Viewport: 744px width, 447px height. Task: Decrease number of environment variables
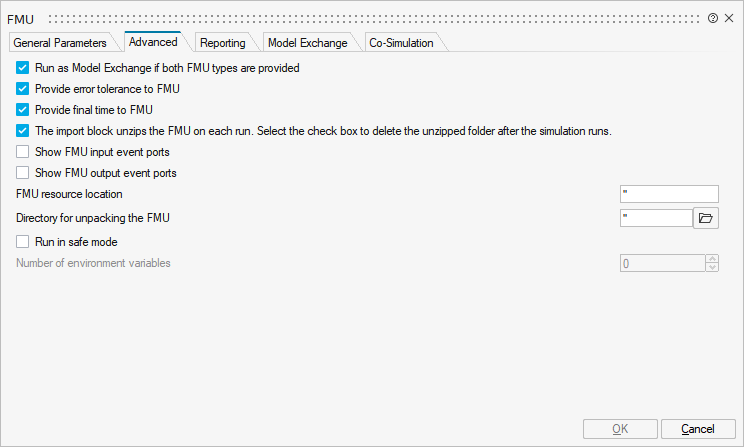point(712,268)
